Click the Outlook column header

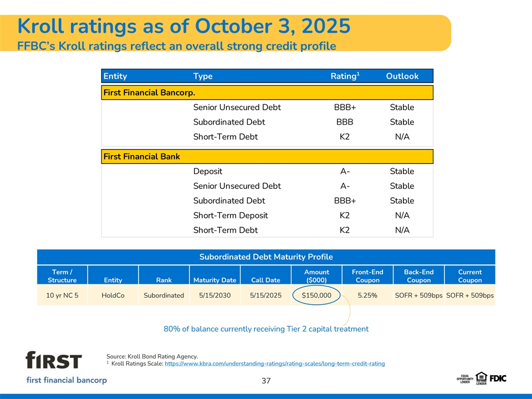(402, 76)
